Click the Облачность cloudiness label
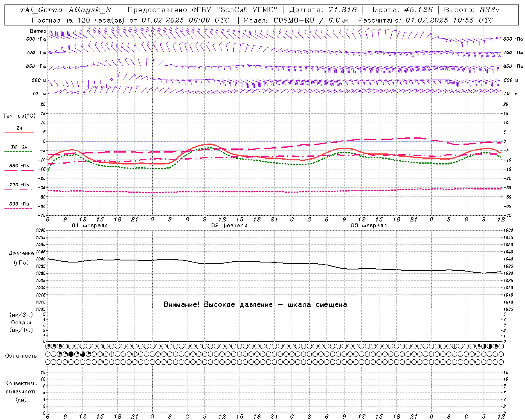Screen dimensions: 525x420 pos(21,356)
